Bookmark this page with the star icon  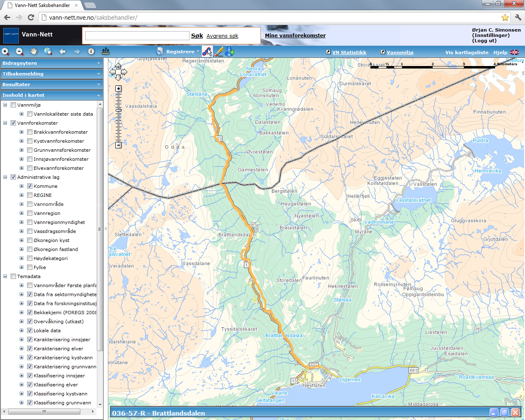click(505, 18)
